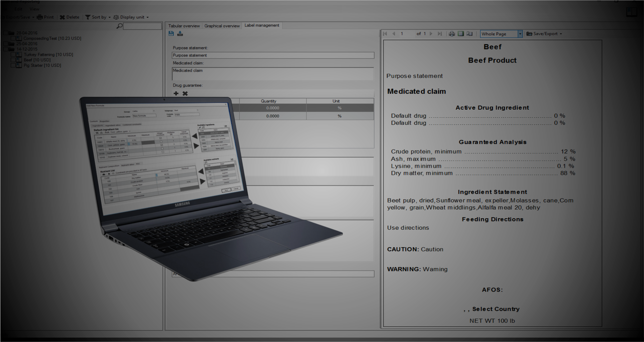Tick the 25-04-2016 folder checkbox

tap(5, 44)
